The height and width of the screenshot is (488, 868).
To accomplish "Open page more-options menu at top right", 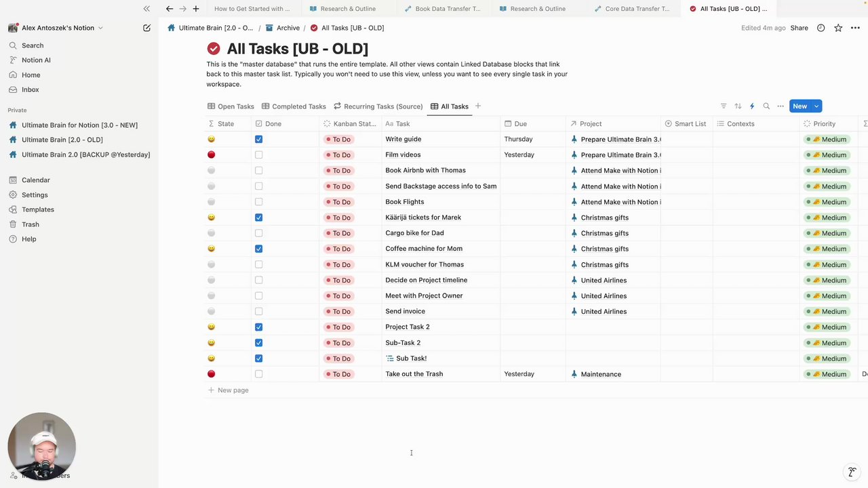I will (854, 28).
